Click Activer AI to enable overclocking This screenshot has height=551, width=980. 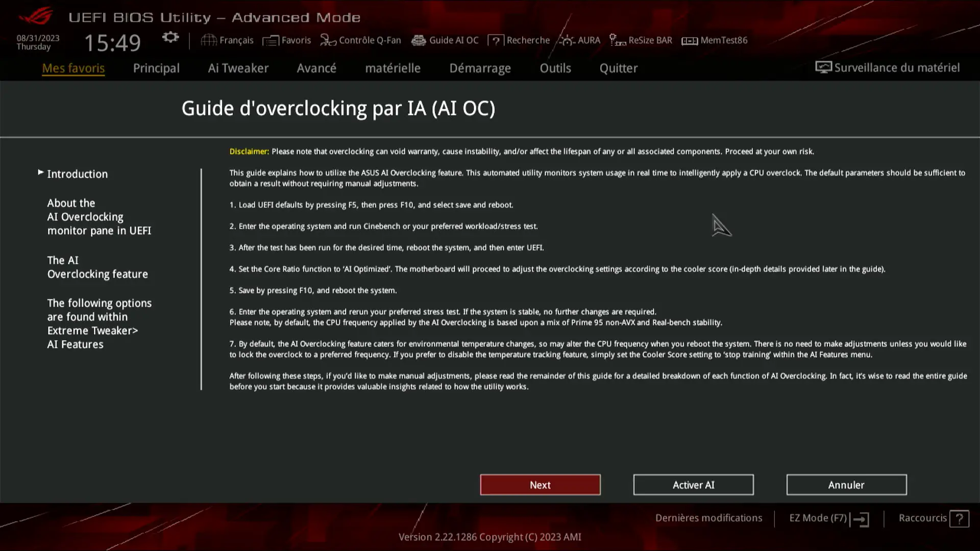click(693, 484)
